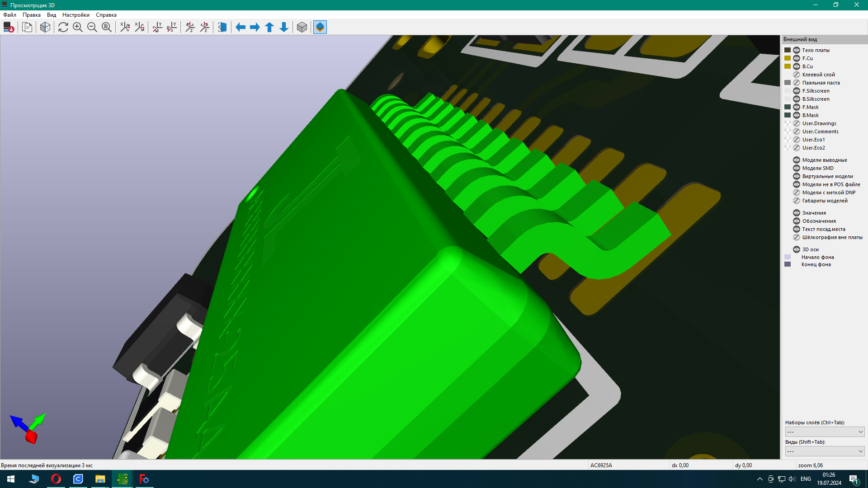Screen dimensions: 868x488
Task: Open Справка menu
Action: click(x=106, y=15)
